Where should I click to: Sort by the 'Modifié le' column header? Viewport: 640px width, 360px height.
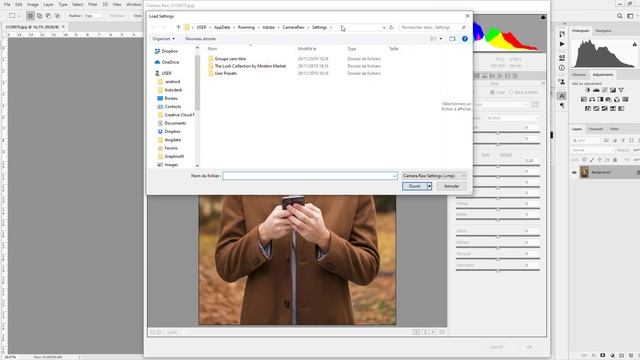307,49
